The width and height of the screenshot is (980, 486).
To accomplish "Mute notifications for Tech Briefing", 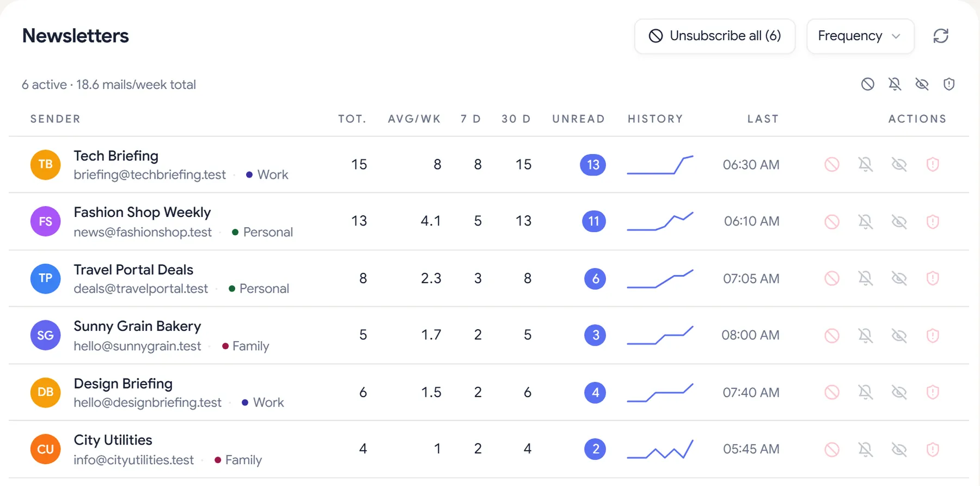I will coord(866,165).
